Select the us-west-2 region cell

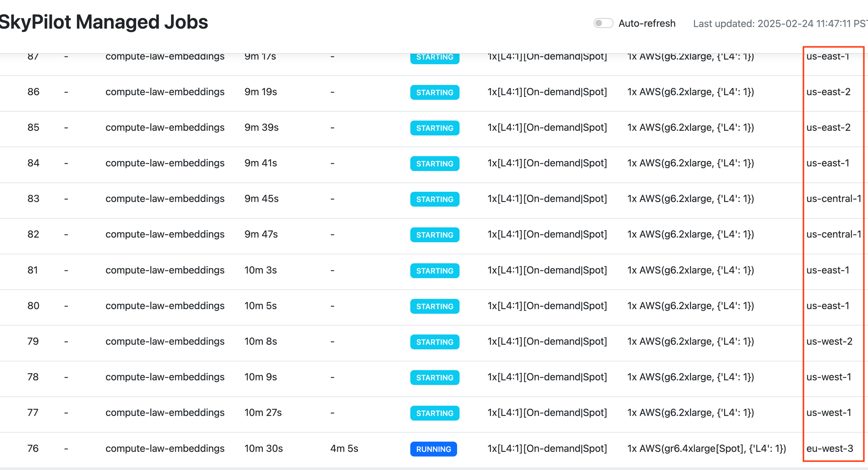point(829,342)
